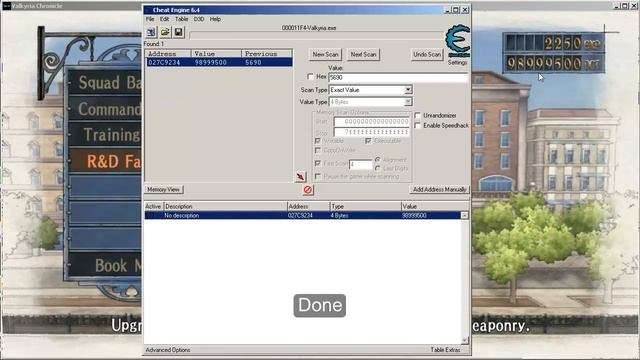Toggle Pause the game while scanning

[318, 176]
